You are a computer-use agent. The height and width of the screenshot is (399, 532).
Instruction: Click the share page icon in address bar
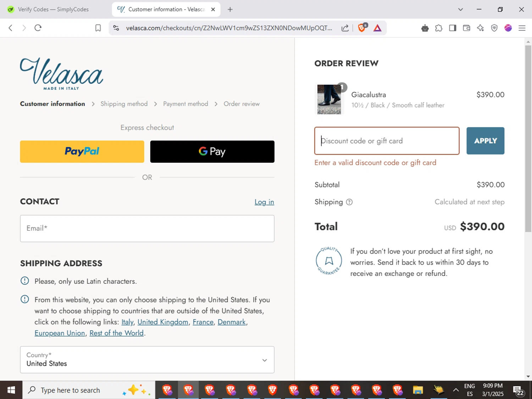point(345,28)
